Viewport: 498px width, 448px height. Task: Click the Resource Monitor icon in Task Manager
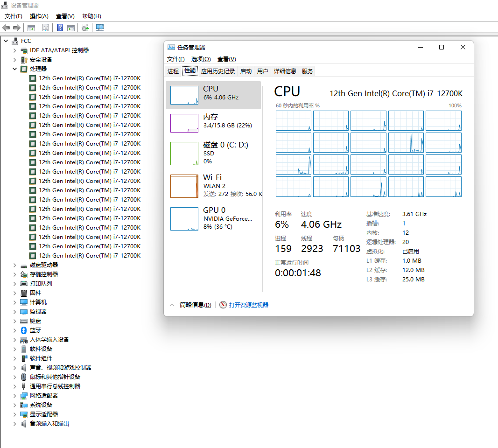click(x=223, y=305)
